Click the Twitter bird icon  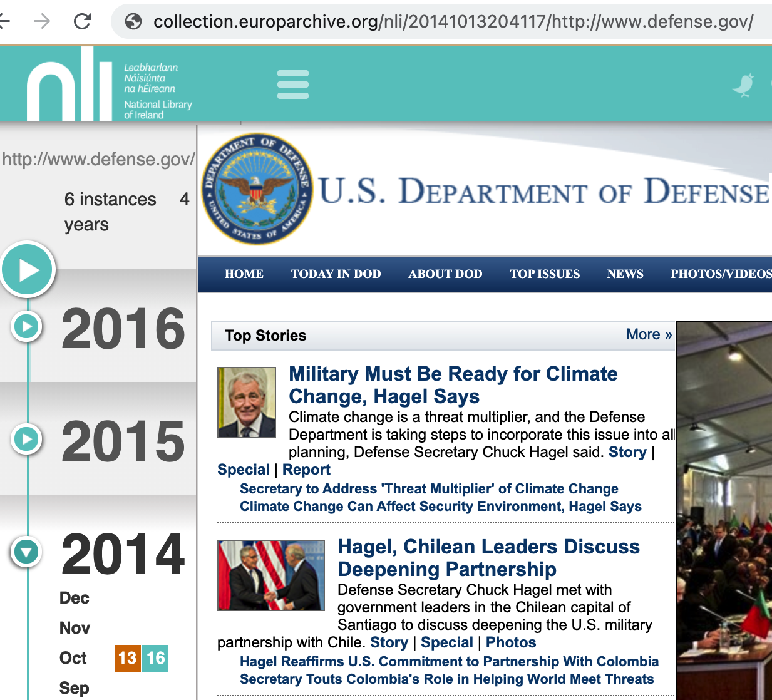pos(743,86)
